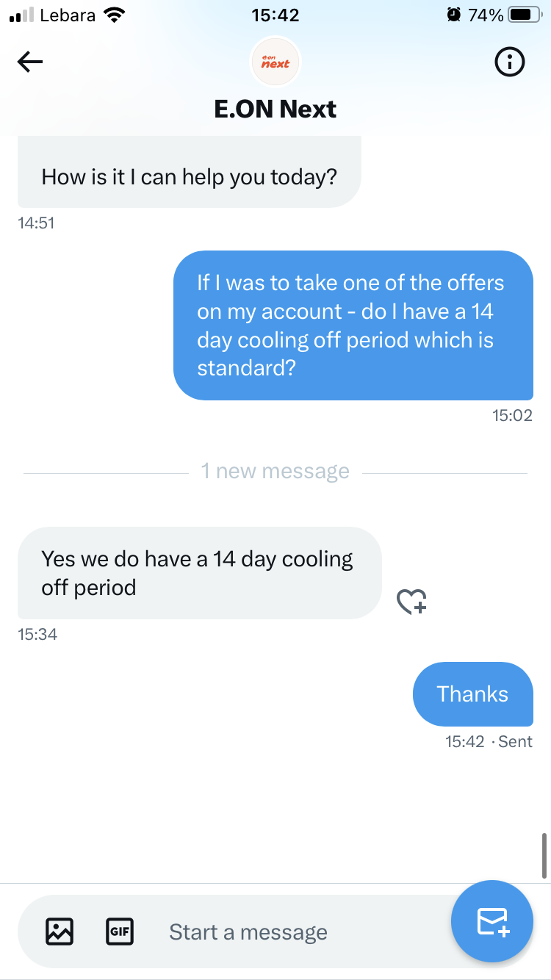Tap the 15:42 status bar clock

click(275, 15)
